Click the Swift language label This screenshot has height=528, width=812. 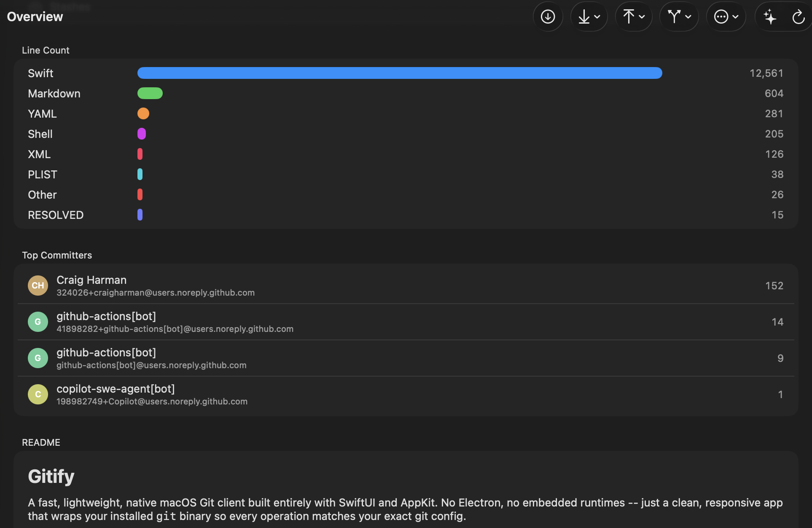pos(40,73)
